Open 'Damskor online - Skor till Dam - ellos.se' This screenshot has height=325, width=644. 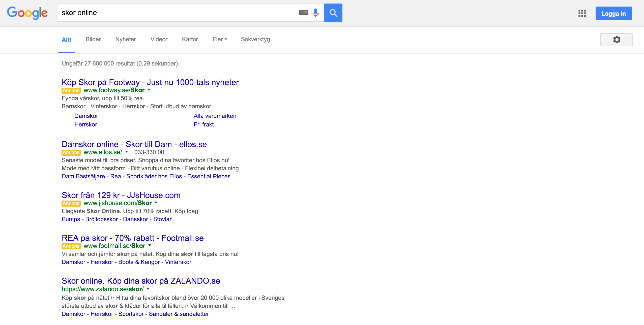[134, 144]
